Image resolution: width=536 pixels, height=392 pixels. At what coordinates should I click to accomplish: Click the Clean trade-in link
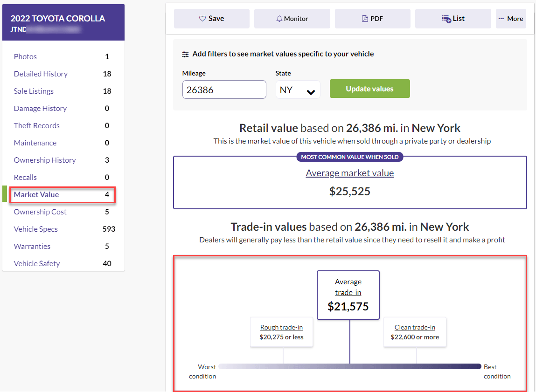point(415,327)
